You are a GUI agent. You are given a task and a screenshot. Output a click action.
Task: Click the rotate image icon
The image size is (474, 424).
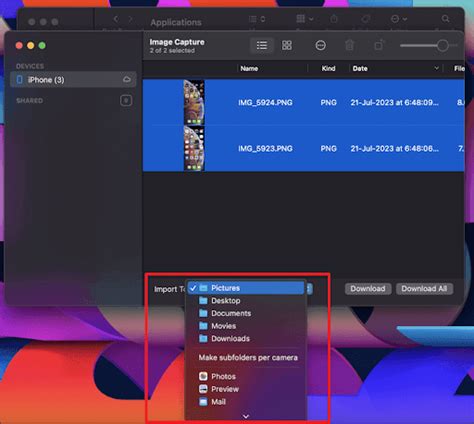tap(379, 45)
